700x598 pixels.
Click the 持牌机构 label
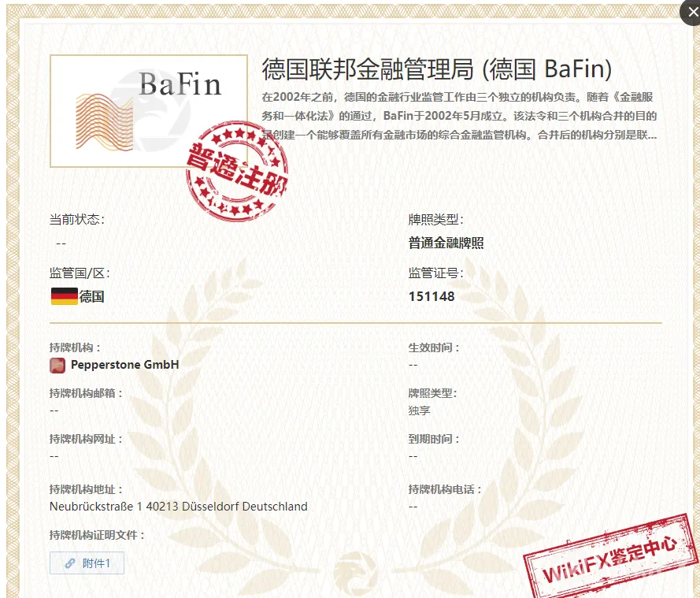tap(75, 347)
